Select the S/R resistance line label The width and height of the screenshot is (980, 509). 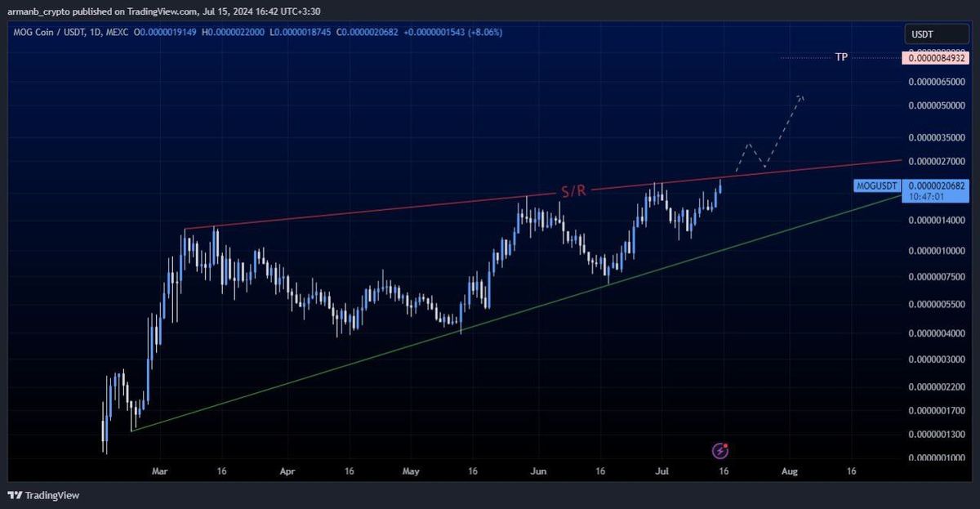pos(572,191)
